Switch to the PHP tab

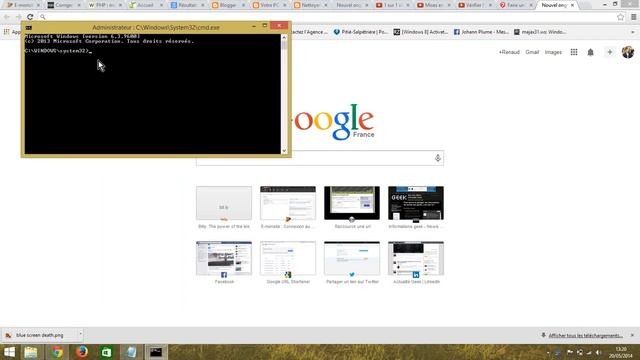click(104, 5)
